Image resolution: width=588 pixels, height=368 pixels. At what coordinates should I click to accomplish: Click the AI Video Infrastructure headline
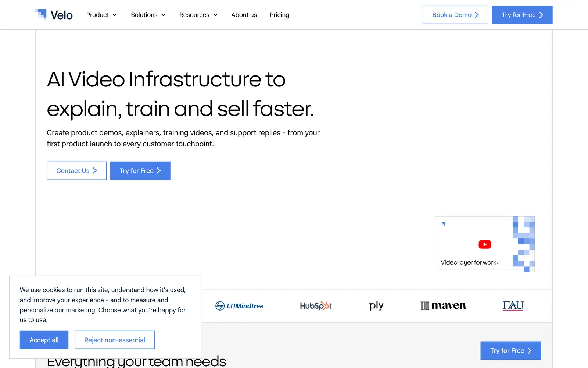180,94
